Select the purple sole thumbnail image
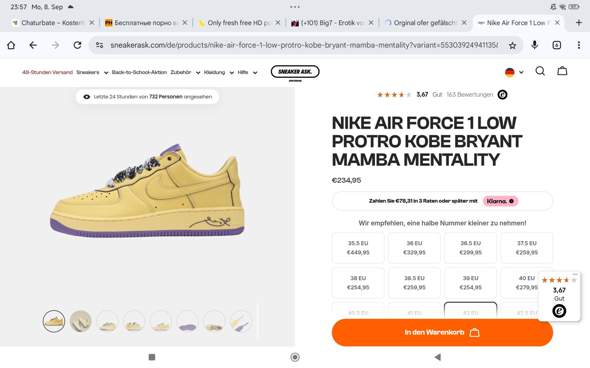590x368 pixels. coord(187,321)
